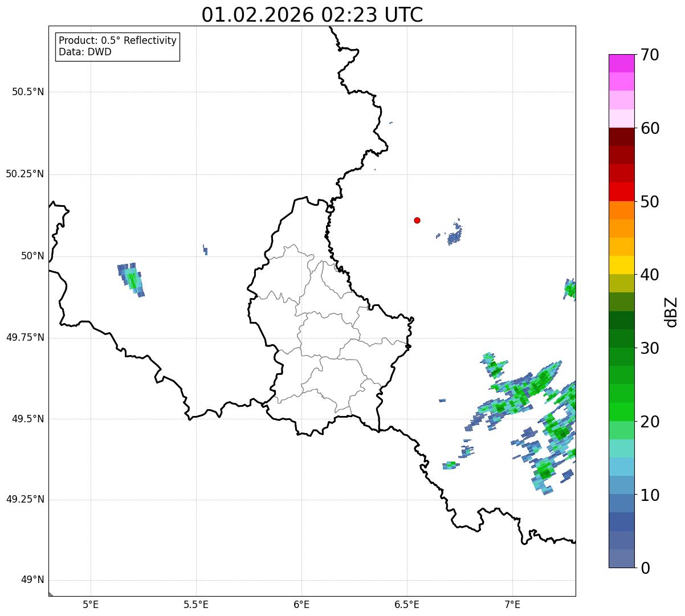Click the 50.5°N latitude label
This screenshot has height=616, width=685.
click(x=28, y=92)
